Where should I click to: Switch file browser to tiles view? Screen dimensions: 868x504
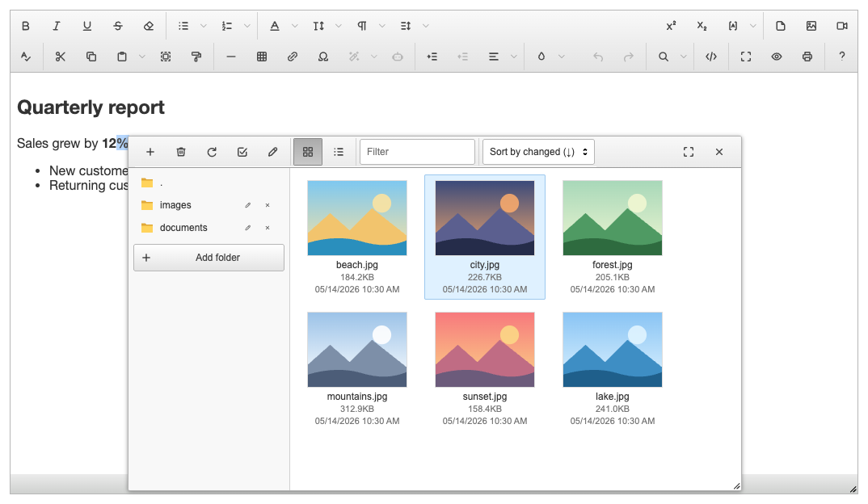[x=308, y=152]
